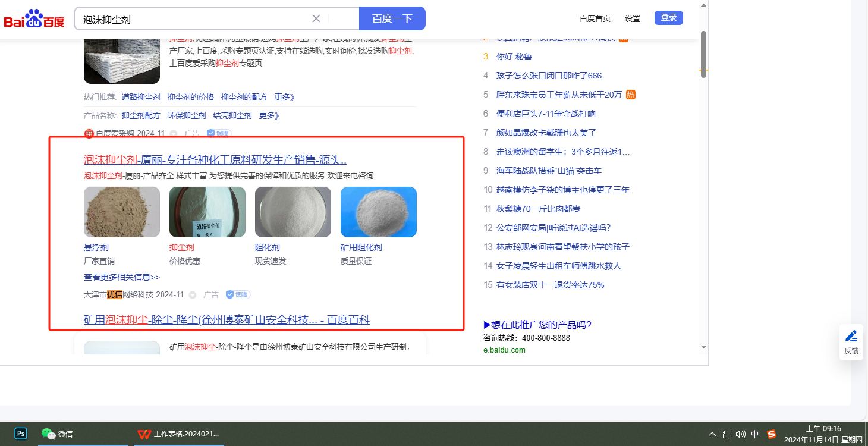Open the 矿用阻化剂 product thumbnail
Screen dimensions: 868x446
[x=379, y=212]
